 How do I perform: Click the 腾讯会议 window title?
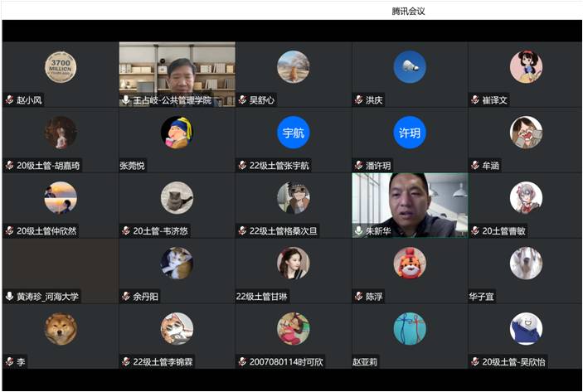coord(408,11)
